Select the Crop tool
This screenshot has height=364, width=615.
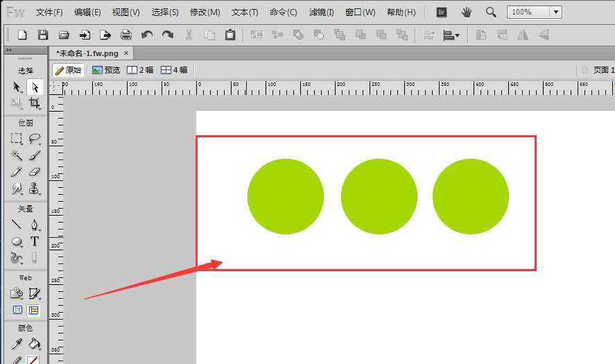(x=34, y=103)
